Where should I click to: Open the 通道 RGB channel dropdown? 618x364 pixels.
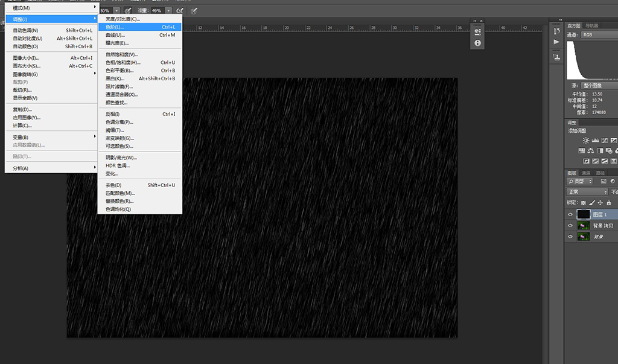click(x=597, y=35)
